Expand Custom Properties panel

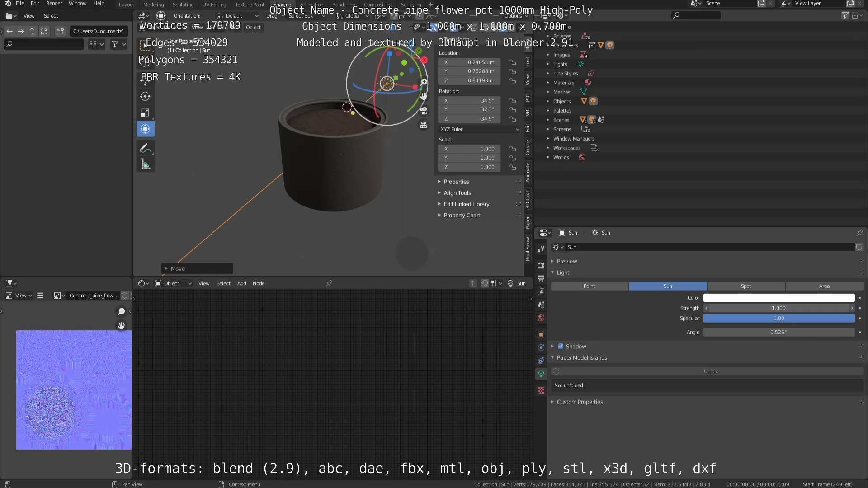[580, 402]
